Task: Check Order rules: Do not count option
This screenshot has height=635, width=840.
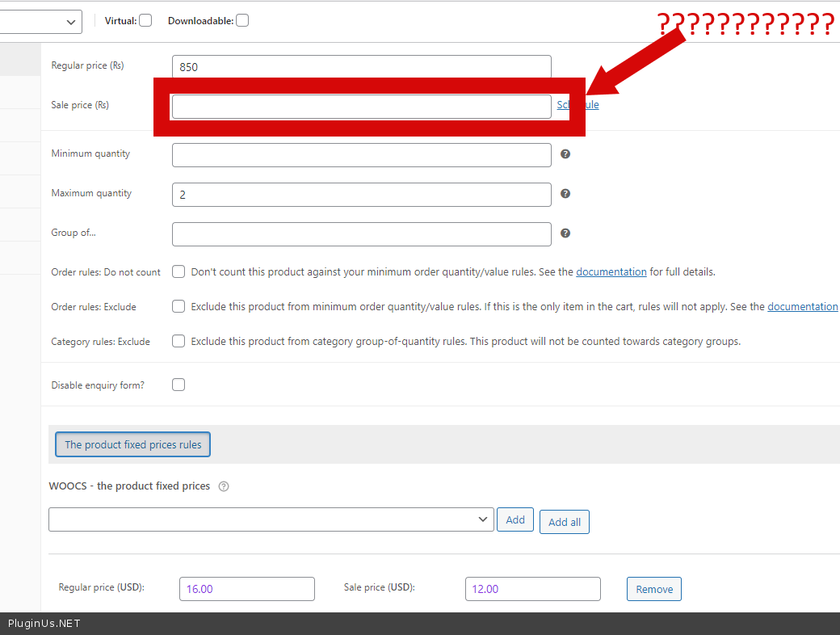Action: point(178,271)
